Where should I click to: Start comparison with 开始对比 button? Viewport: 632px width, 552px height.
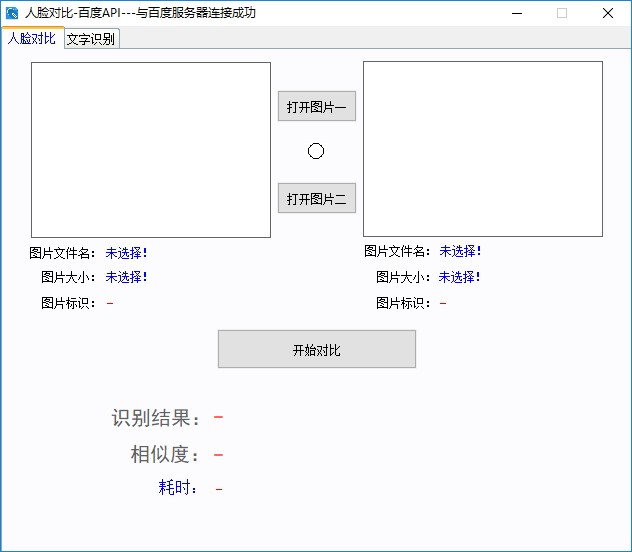pos(316,349)
